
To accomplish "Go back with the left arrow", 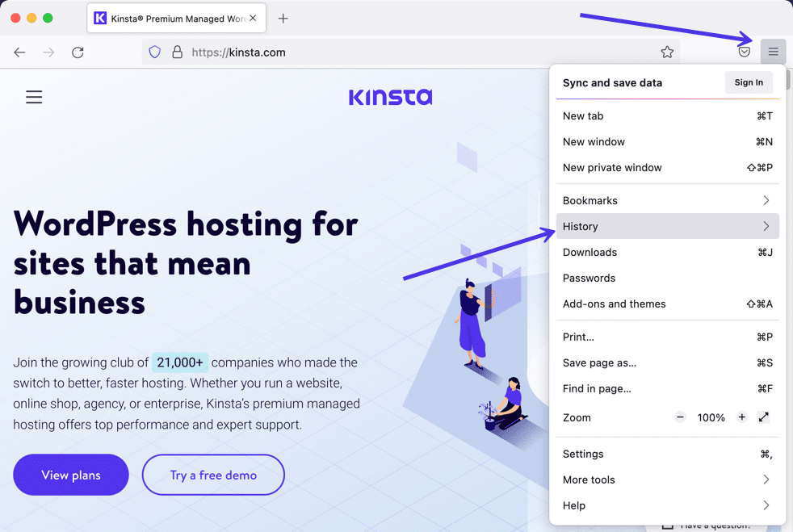I will (19, 52).
